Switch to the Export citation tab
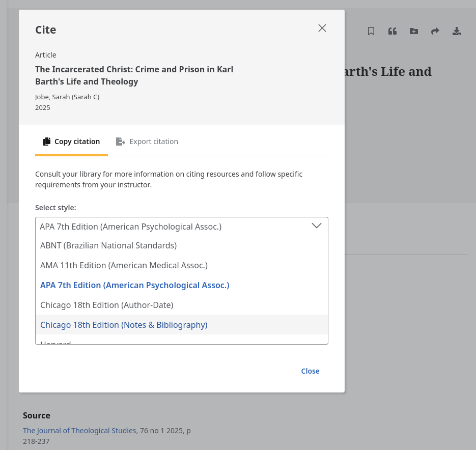This screenshot has height=450, width=476. click(147, 141)
